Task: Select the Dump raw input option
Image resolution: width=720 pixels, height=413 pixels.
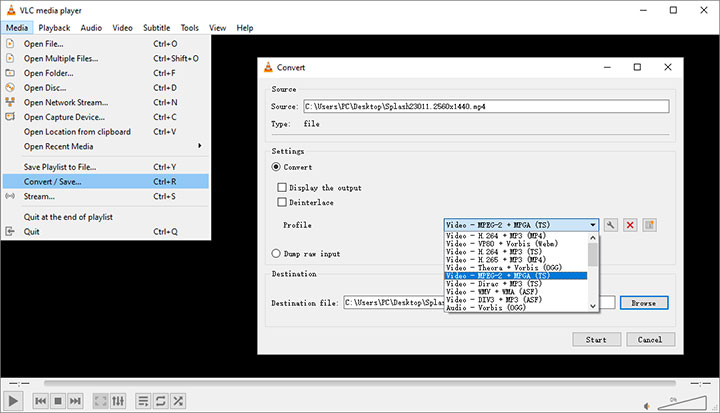Action: [x=277, y=253]
